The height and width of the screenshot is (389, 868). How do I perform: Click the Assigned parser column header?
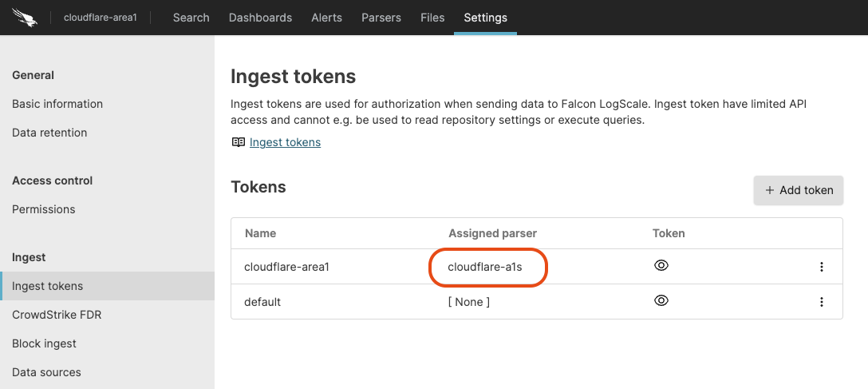tap(493, 233)
